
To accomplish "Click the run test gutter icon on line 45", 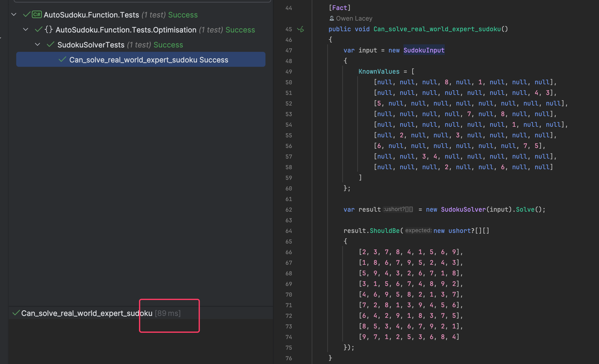I will click(x=300, y=29).
